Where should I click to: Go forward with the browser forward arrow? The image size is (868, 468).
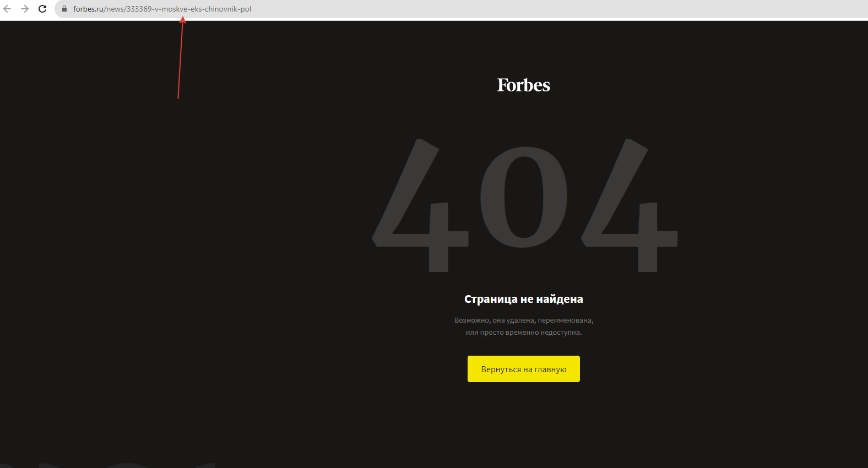[25, 9]
